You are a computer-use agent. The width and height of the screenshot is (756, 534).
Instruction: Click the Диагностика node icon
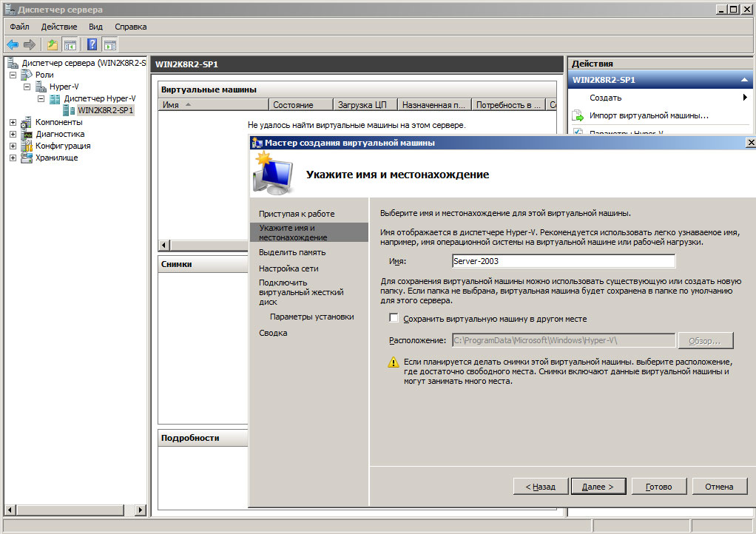coord(27,134)
